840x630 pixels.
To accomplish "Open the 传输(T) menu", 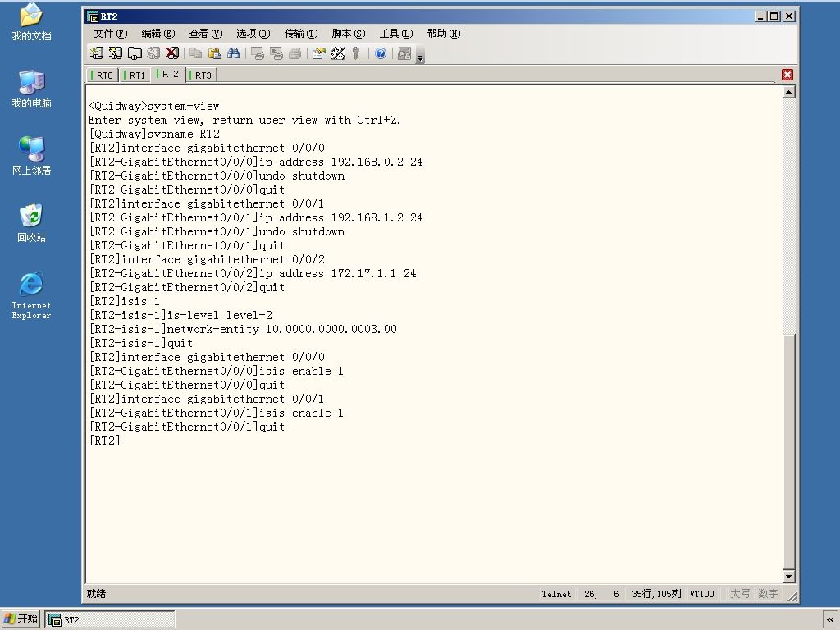I will 301,34.
